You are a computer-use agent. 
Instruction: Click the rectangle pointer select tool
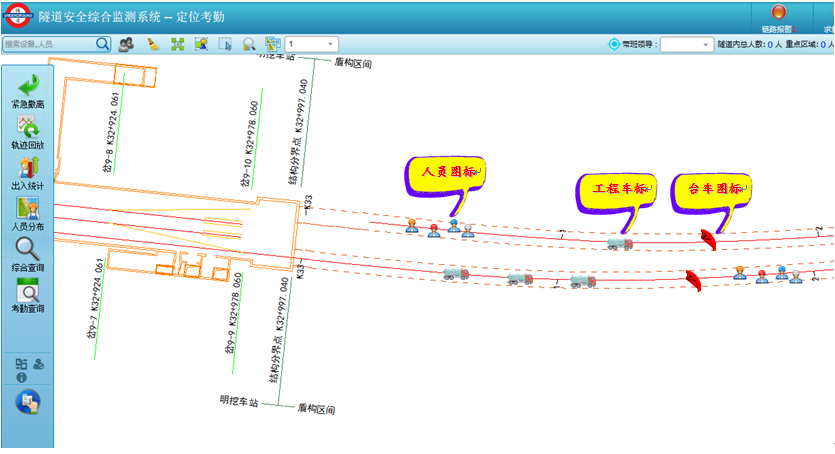coord(225,44)
